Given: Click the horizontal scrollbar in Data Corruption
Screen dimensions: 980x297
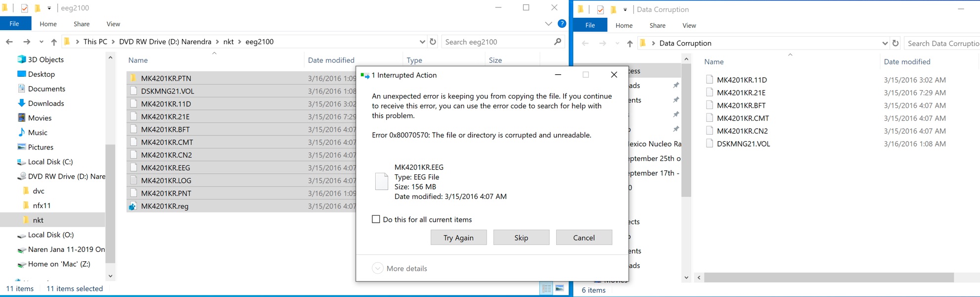Looking at the screenshot, I should pyautogui.click(x=828, y=278).
